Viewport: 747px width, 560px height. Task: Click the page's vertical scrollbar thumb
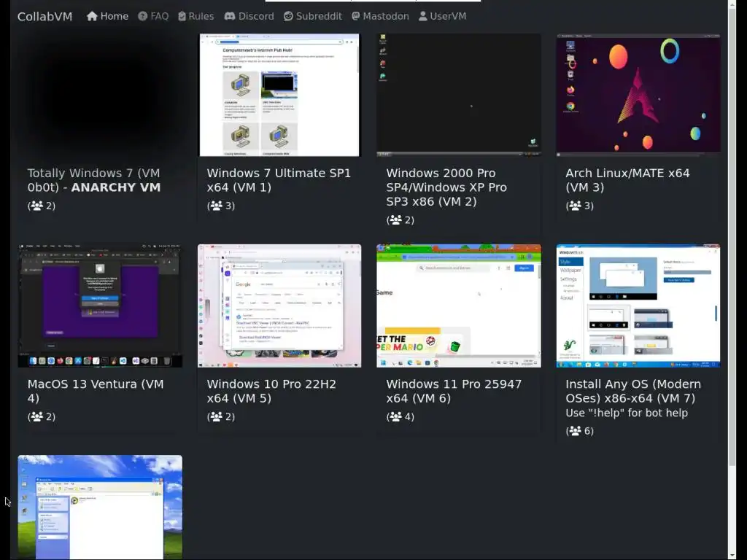pyautogui.click(x=732, y=237)
